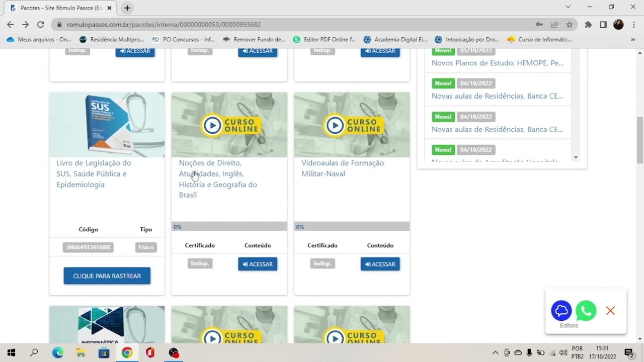Image resolution: width=644 pixels, height=362 pixels.
Task: Click the page vertical scrollbar thumb
Action: tap(640, 140)
